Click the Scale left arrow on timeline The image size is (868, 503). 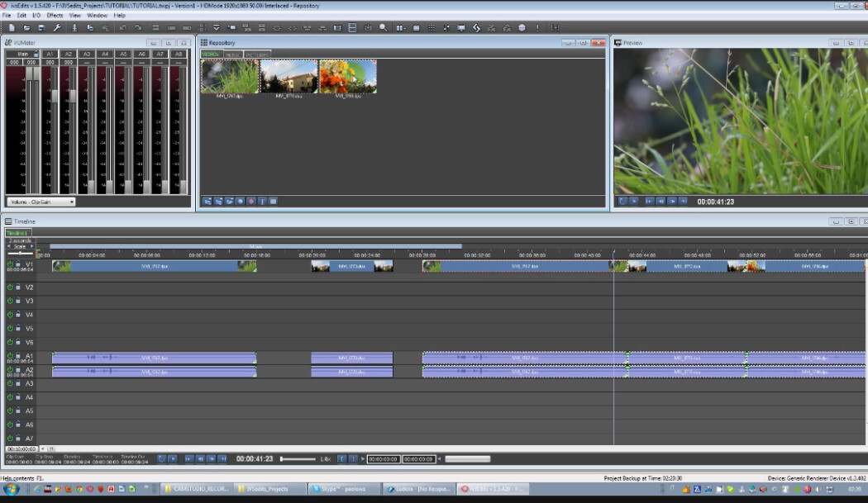9,246
